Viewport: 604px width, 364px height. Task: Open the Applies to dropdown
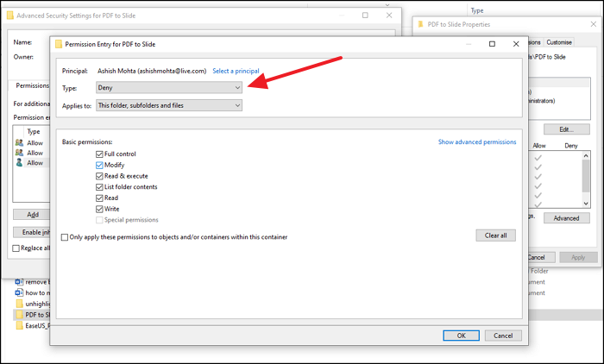pos(169,105)
